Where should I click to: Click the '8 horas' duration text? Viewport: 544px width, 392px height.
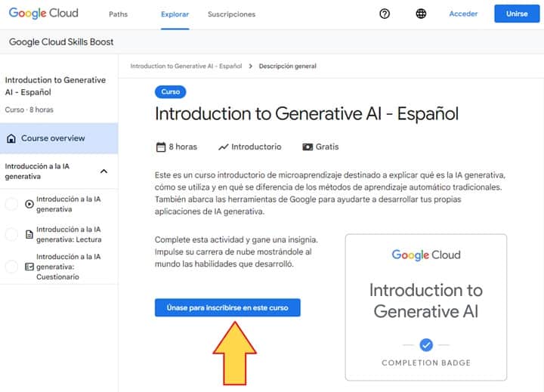coord(183,147)
